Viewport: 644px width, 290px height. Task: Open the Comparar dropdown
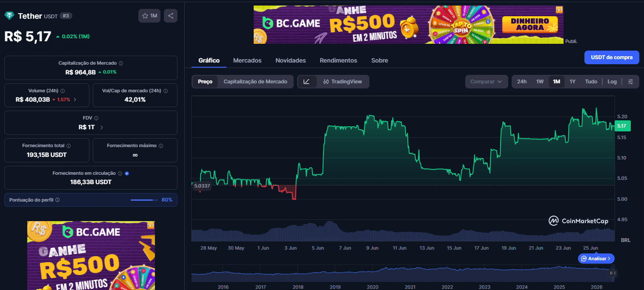(487, 82)
